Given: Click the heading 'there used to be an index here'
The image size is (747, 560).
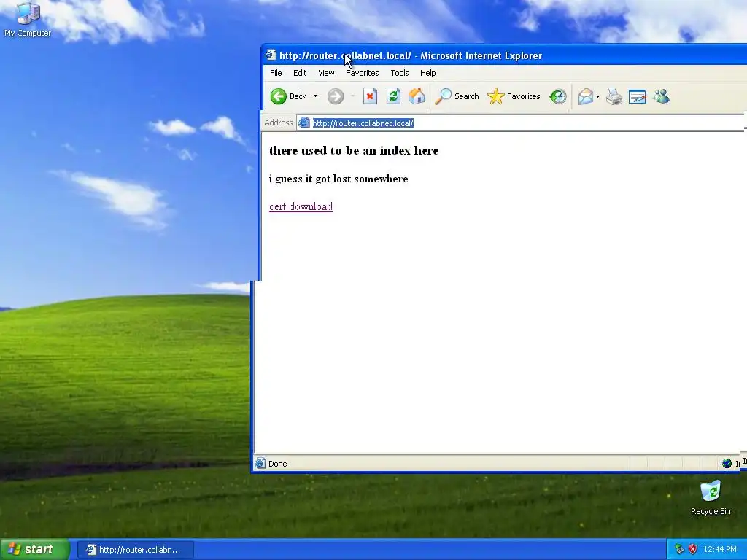Looking at the screenshot, I should pos(354,150).
